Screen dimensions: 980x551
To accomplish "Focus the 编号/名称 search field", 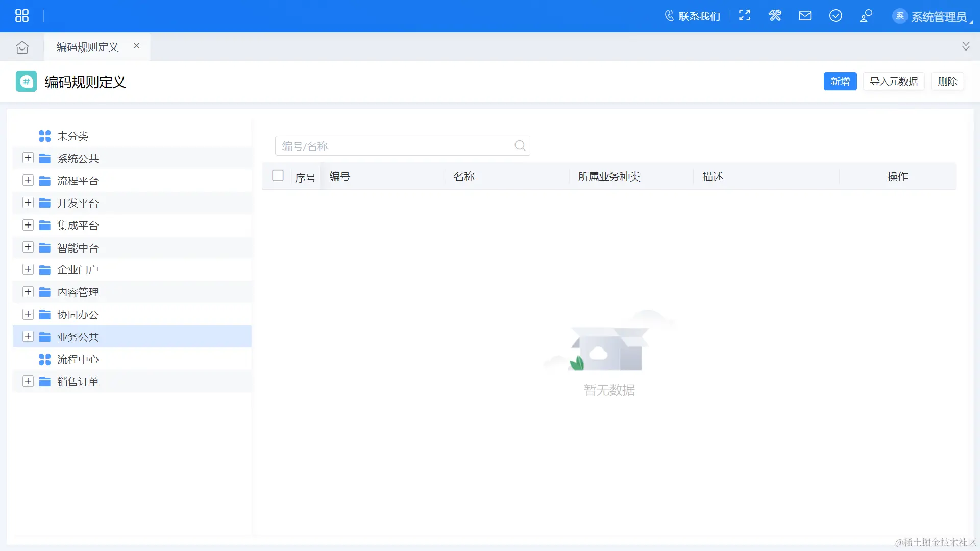I will tap(396, 146).
